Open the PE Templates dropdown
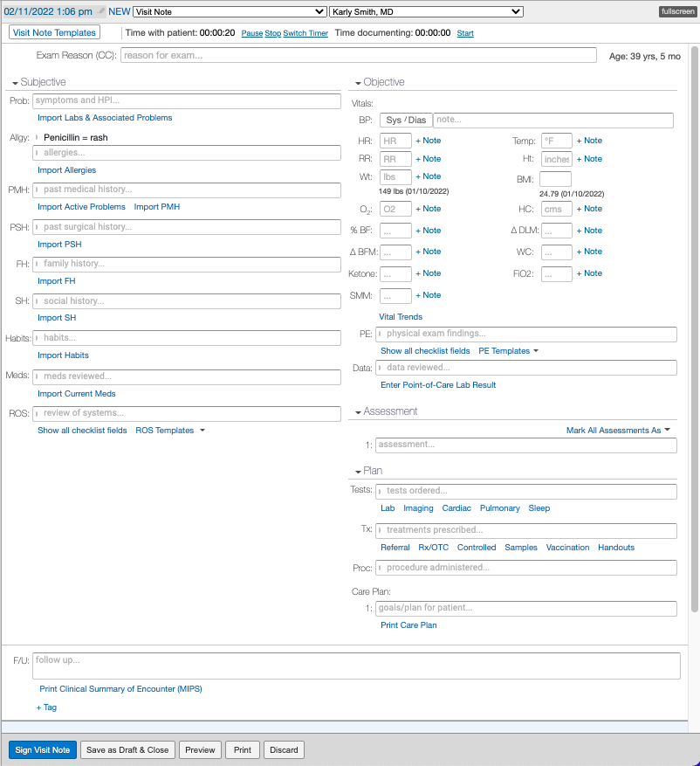Screen dimensions: 700x766 508,351
